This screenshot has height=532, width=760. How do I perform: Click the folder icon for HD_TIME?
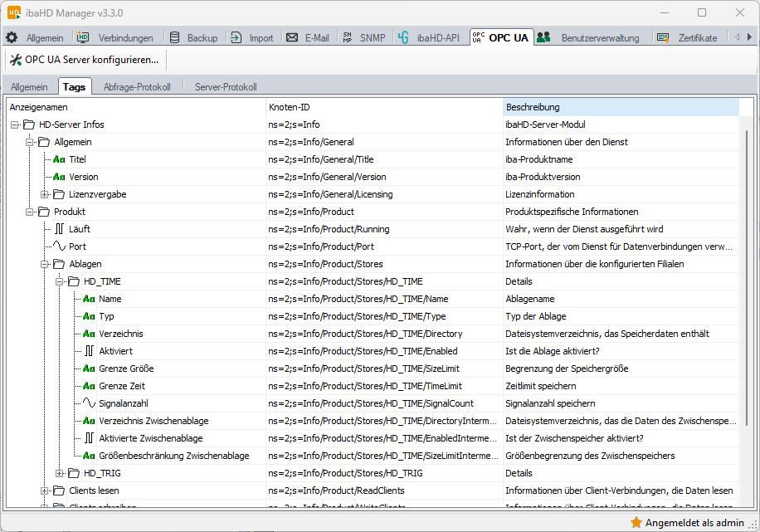(74, 281)
